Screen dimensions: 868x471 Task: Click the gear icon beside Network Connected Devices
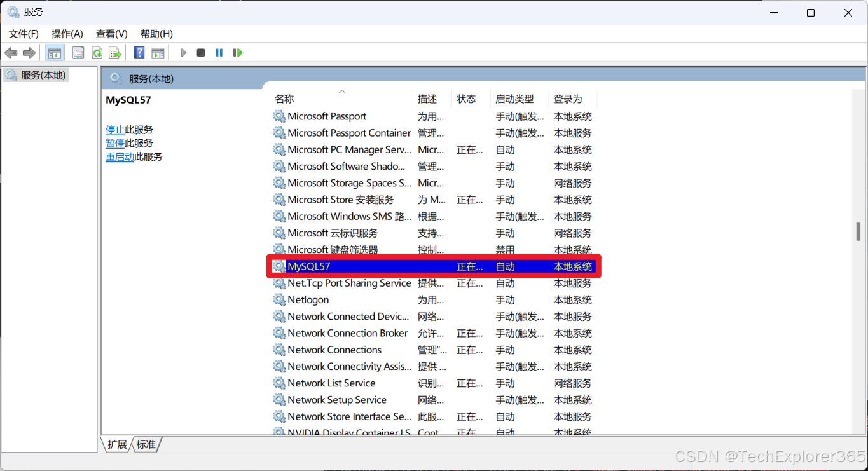[279, 317]
